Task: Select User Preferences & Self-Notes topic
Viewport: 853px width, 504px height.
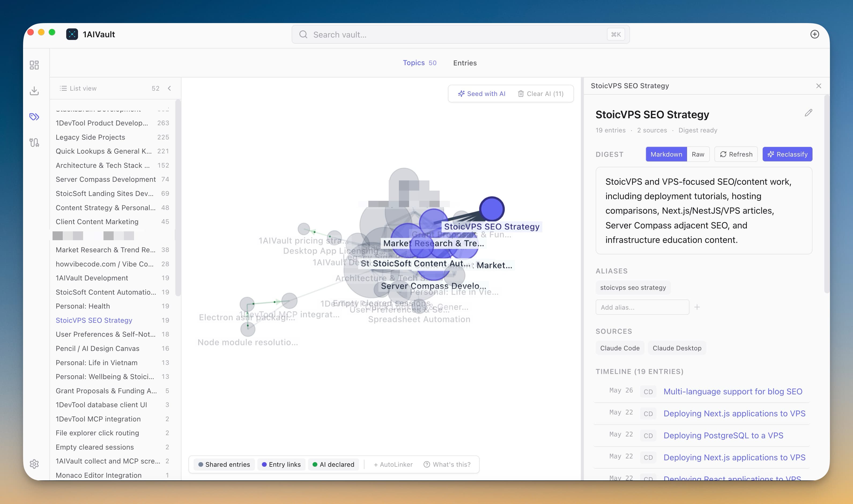Action: (x=112, y=335)
